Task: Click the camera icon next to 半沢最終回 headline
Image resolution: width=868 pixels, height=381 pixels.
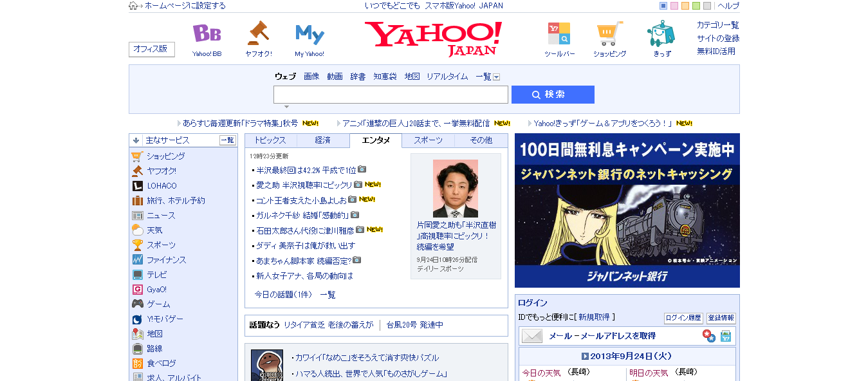Action: point(362,169)
